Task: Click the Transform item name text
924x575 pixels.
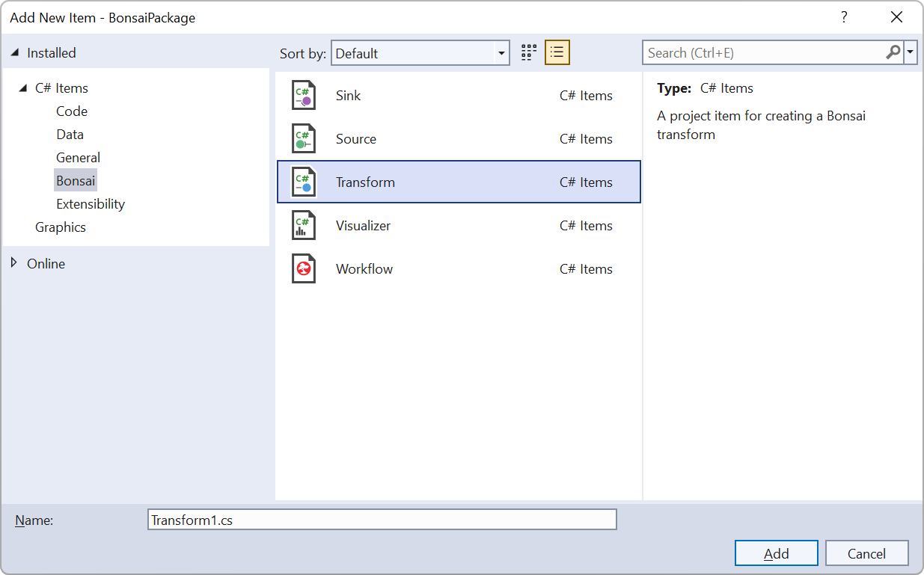Action: point(365,182)
